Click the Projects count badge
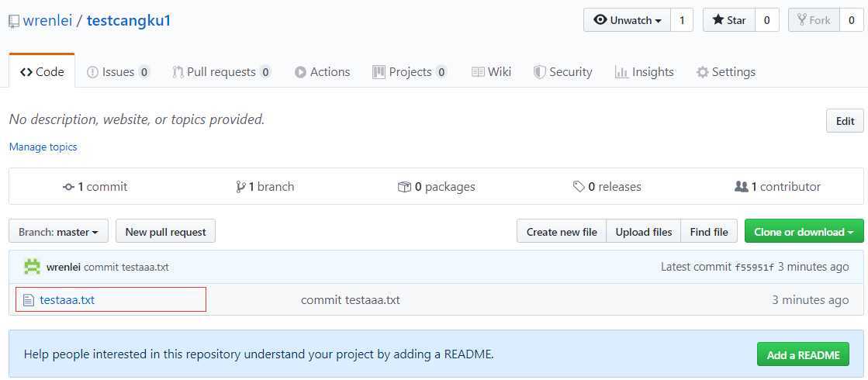This screenshot has height=380, width=868. click(441, 72)
